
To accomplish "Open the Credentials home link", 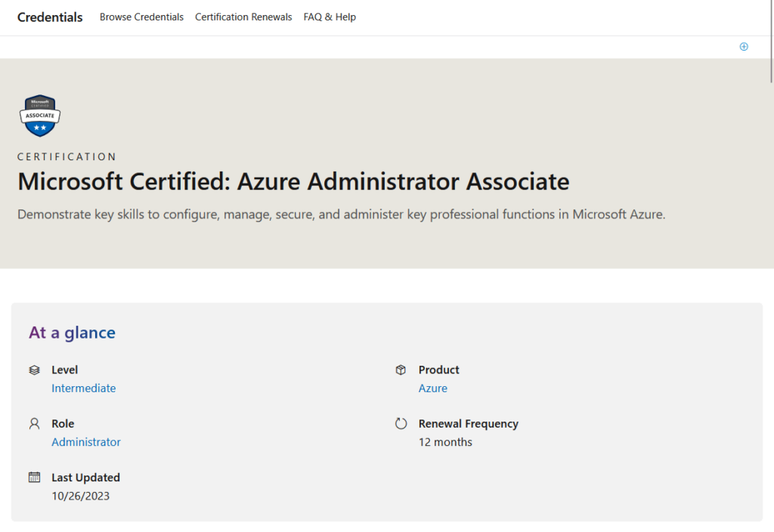I will pyautogui.click(x=50, y=17).
